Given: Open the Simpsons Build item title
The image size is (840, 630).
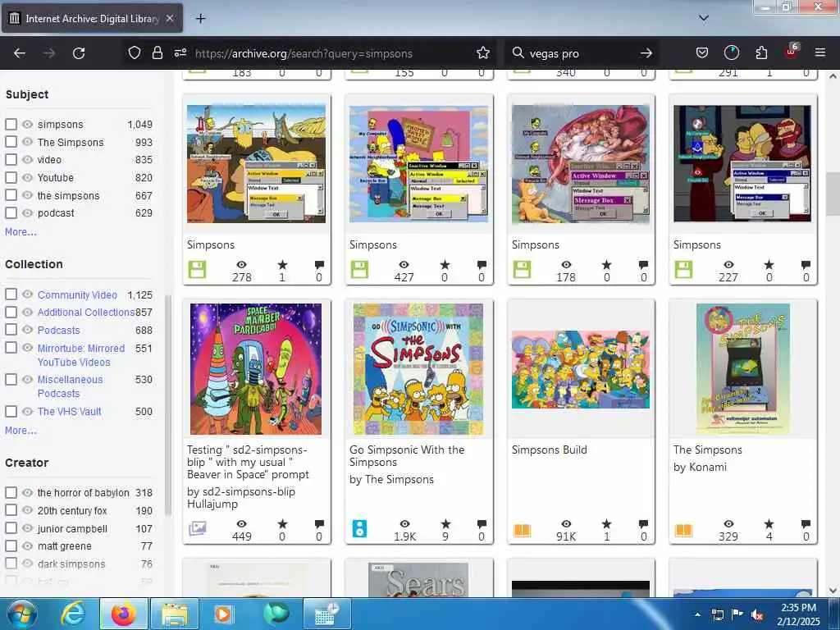Looking at the screenshot, I should pyautogui.click(x=549, y=450).
